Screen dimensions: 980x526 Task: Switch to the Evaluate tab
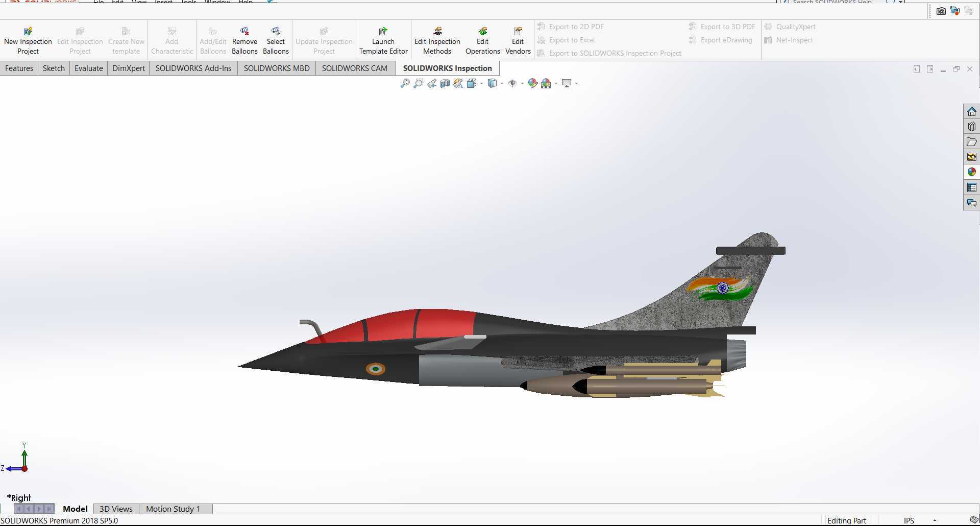(89, 68)
